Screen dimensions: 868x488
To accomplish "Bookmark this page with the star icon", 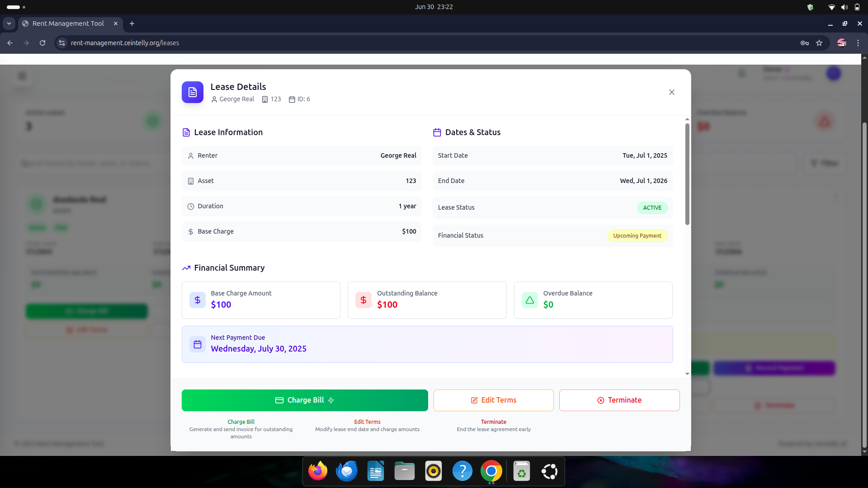I will (819, 43).
